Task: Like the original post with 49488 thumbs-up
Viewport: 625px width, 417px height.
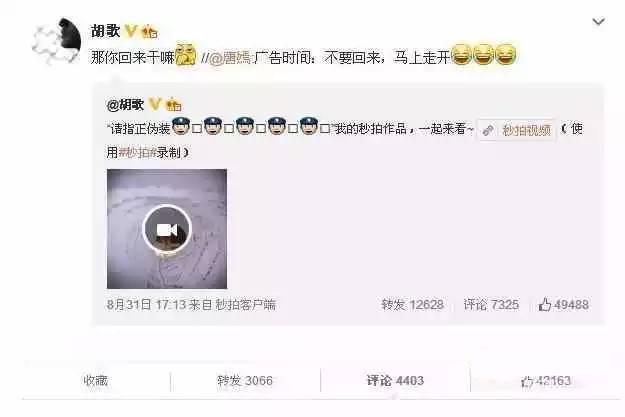Action: [563, 305]
